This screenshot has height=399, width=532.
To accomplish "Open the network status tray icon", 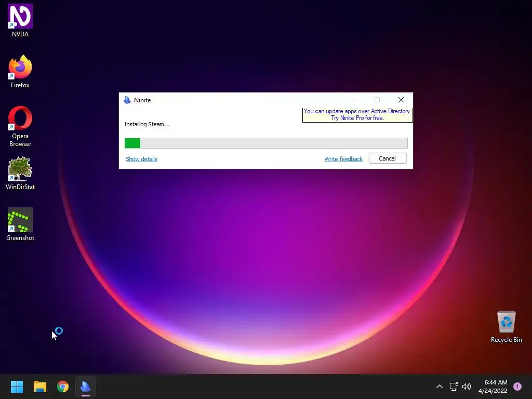I will point(454,387).
